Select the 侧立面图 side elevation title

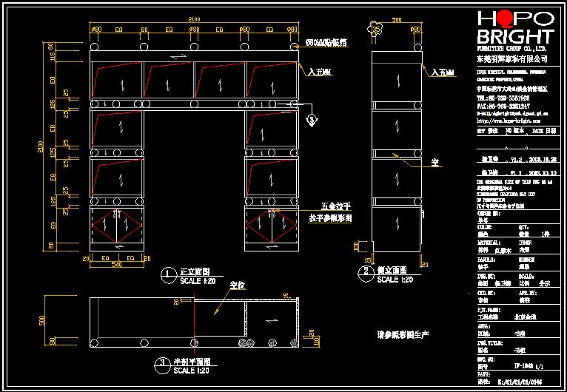[x=392, y=270]
